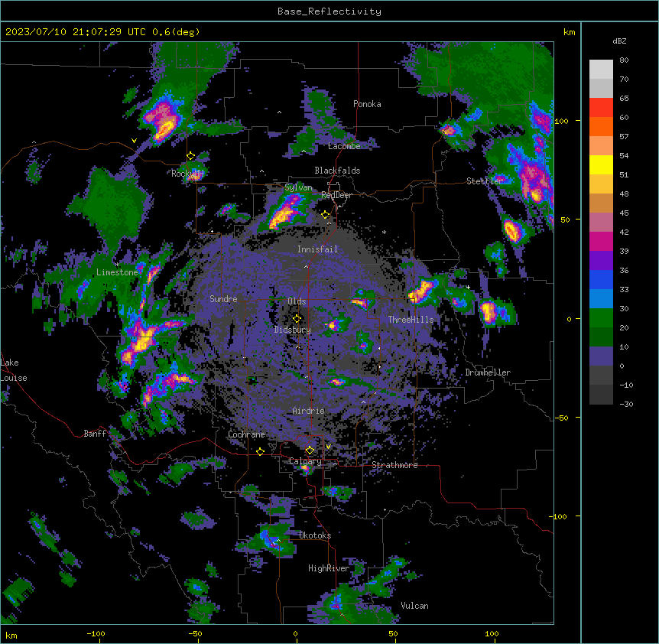Click the strong storm cell west of RedDeer

pyautogui.click(x=284, y=213)
